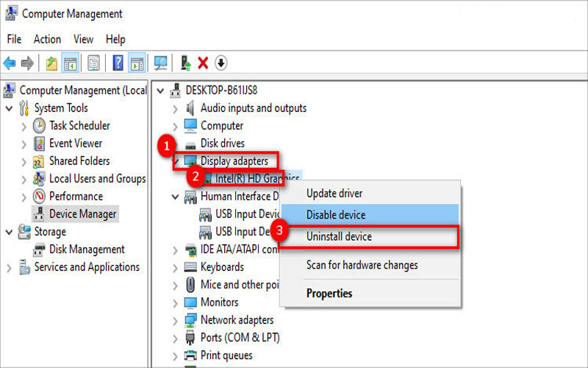
Task: Open the Action menu
Action: tap(47, 39)
